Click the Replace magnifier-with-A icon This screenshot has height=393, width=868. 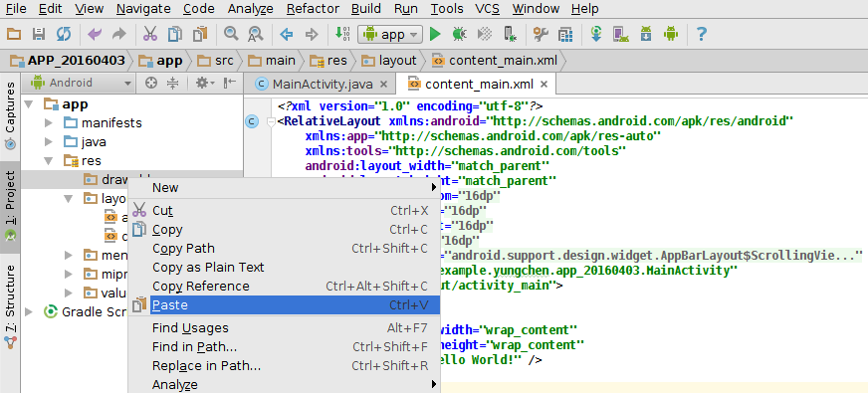coord(255,34)
